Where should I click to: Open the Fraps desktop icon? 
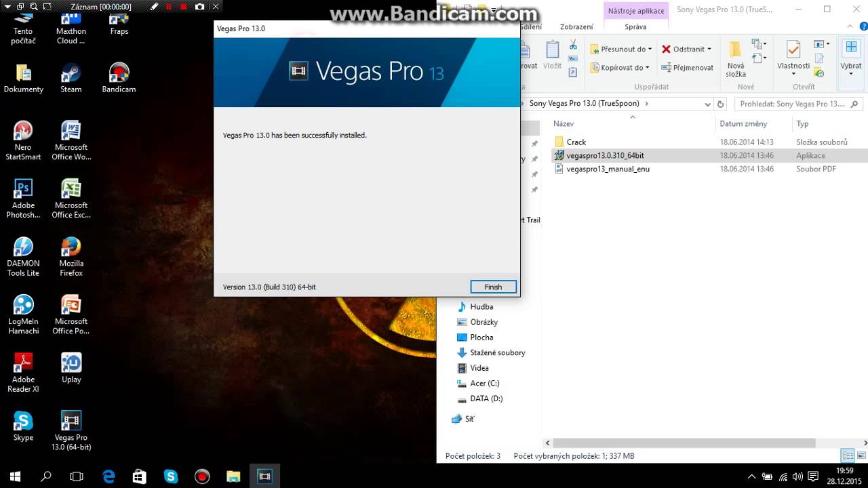119,25
